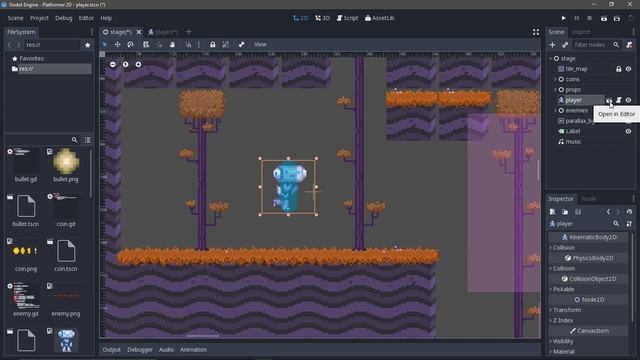640x360 pixels.
Task: Select the music node
Action: 573,142
